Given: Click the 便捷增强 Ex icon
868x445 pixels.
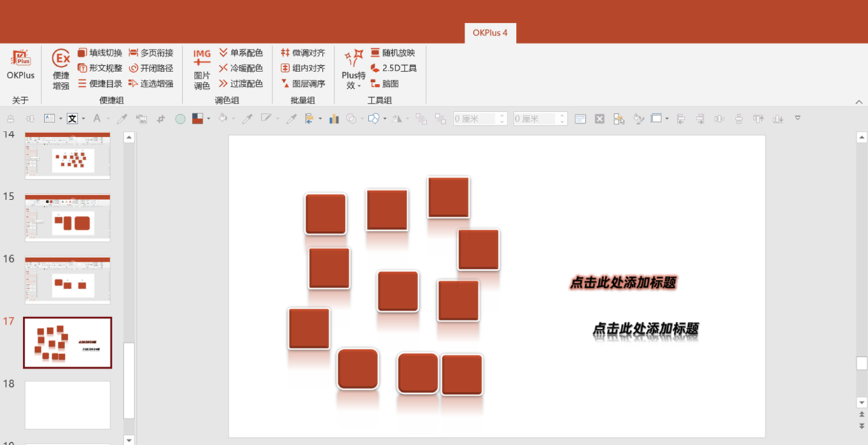Looking at the screenshot, I should pyautogui.click(x=61, y=58).
